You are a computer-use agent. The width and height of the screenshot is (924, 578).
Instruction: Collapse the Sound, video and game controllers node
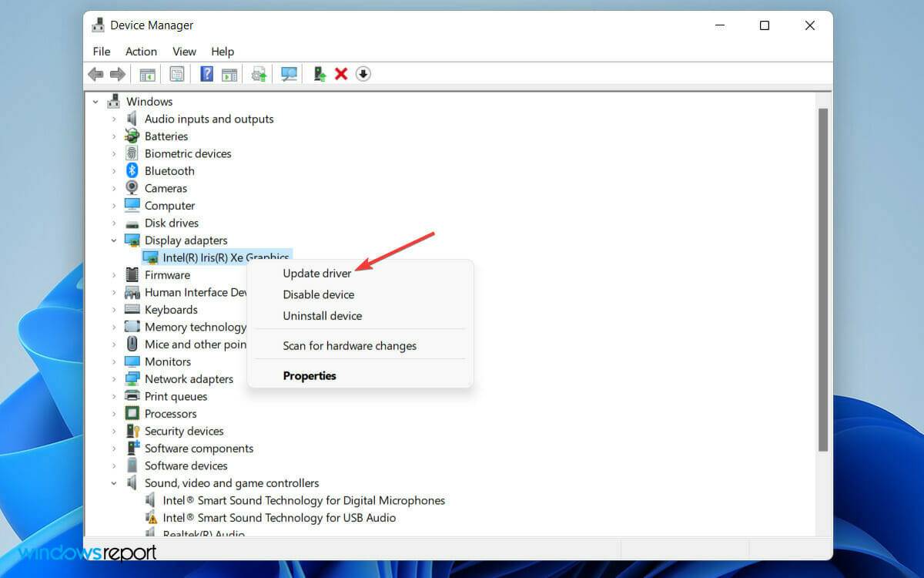(x=114, y=483)
